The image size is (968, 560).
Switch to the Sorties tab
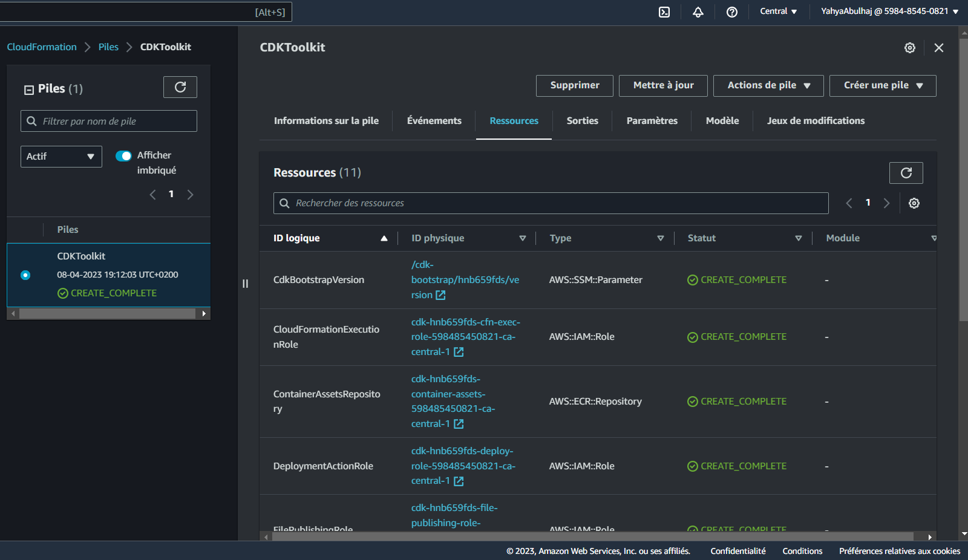click(582, 121)
